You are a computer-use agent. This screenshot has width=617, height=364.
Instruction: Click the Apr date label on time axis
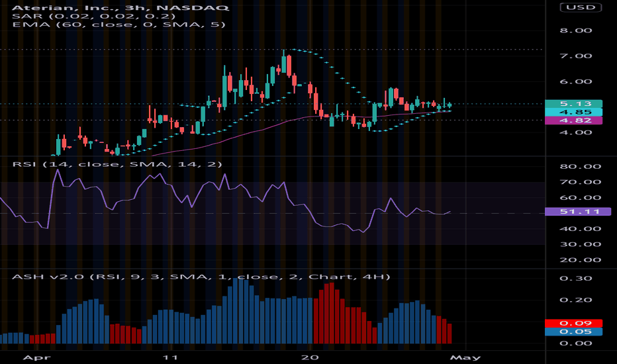(36, 357)
